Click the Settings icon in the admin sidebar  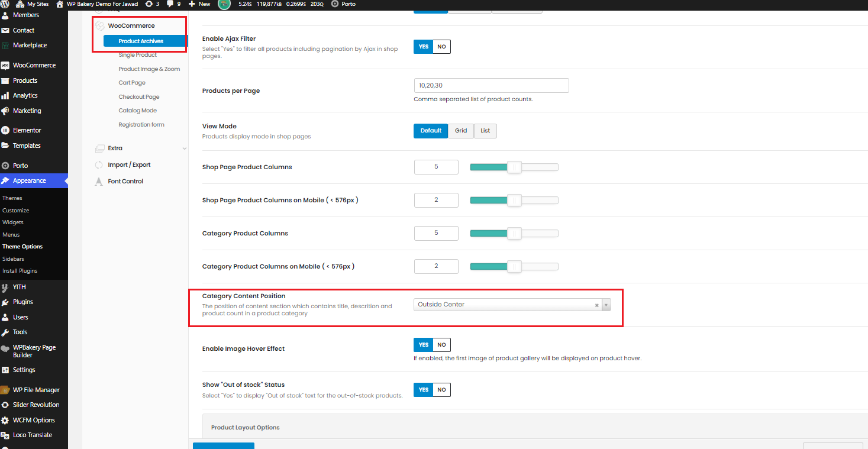pyautogui.click(x=5, y=370)
